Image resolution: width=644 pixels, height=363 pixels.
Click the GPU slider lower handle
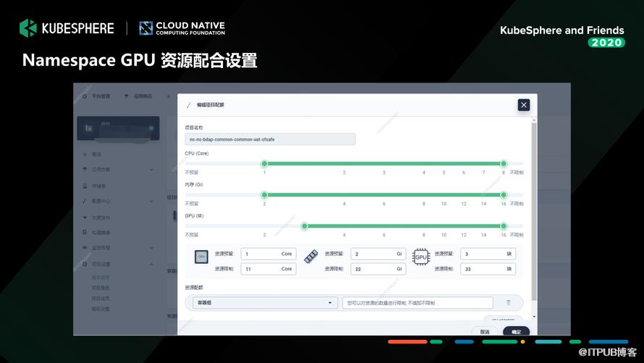(305, 226)
